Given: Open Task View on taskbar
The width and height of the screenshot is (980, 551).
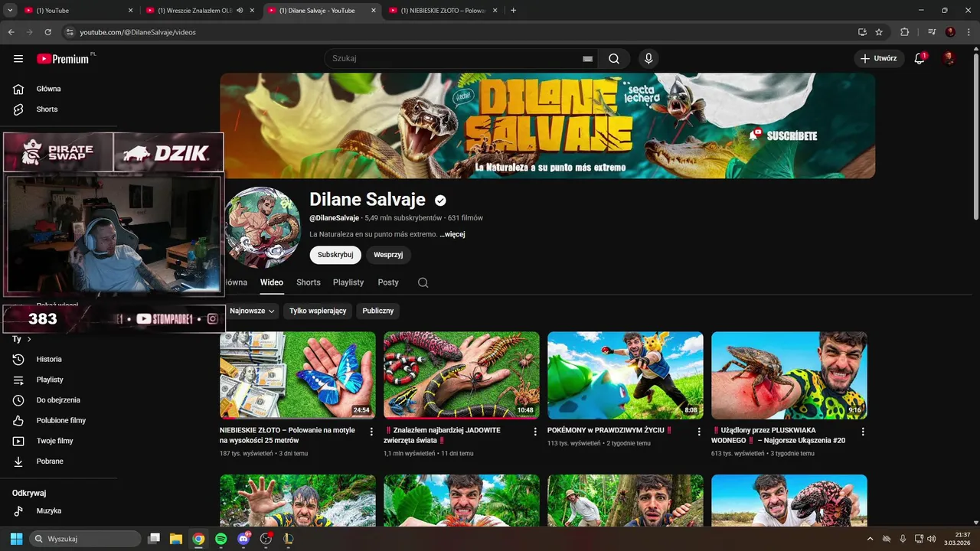Looking at the screenshot, I should click(x=153, y=539).
